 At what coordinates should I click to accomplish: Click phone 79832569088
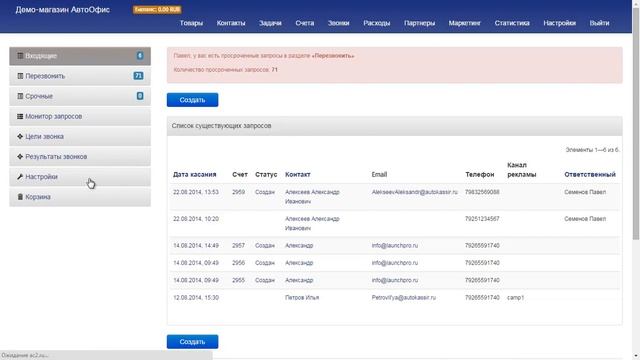coord(482,192)
